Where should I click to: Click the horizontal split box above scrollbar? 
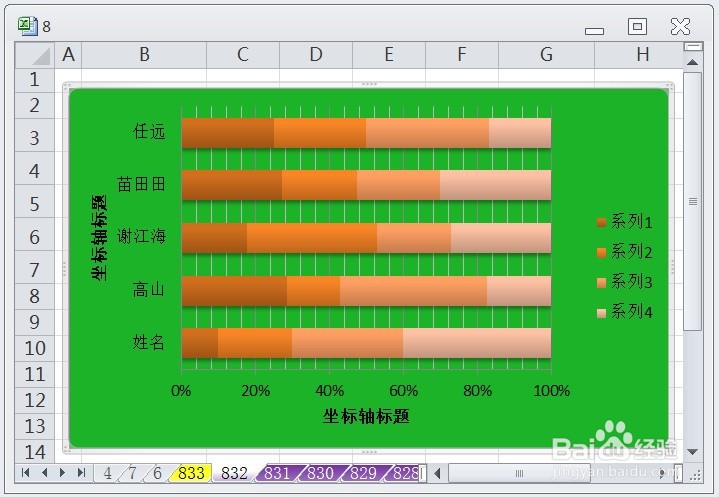coord(693,46)
